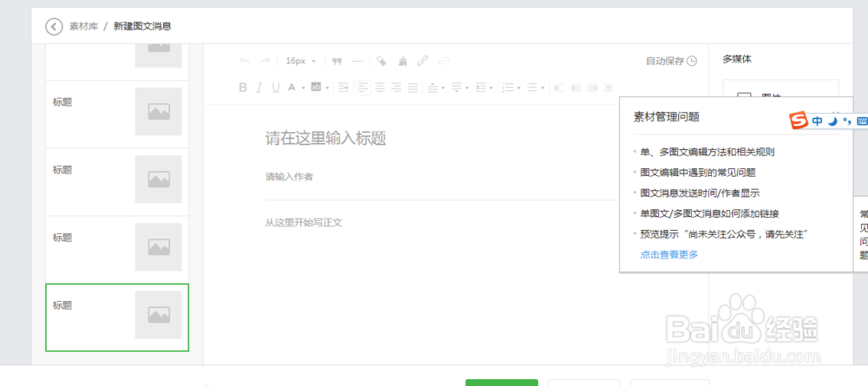The image size is (868, 386).
Task: Click the clock icon beside 自动保存
Action: 692,61
